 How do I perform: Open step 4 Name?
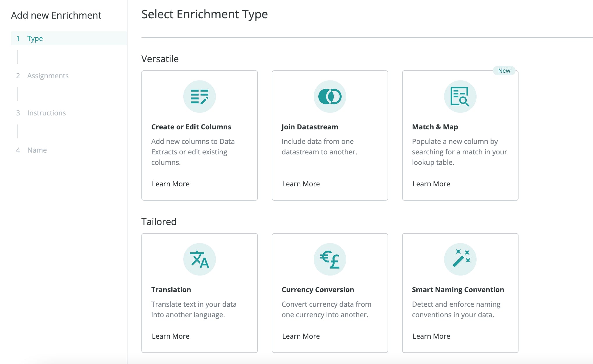click(31, 150)
